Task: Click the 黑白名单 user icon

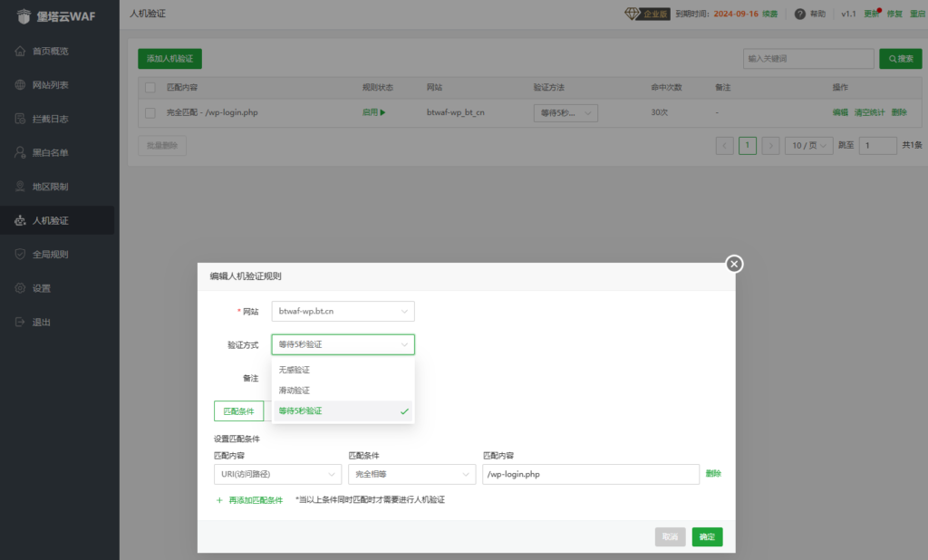Action: (x=20, y=152)
